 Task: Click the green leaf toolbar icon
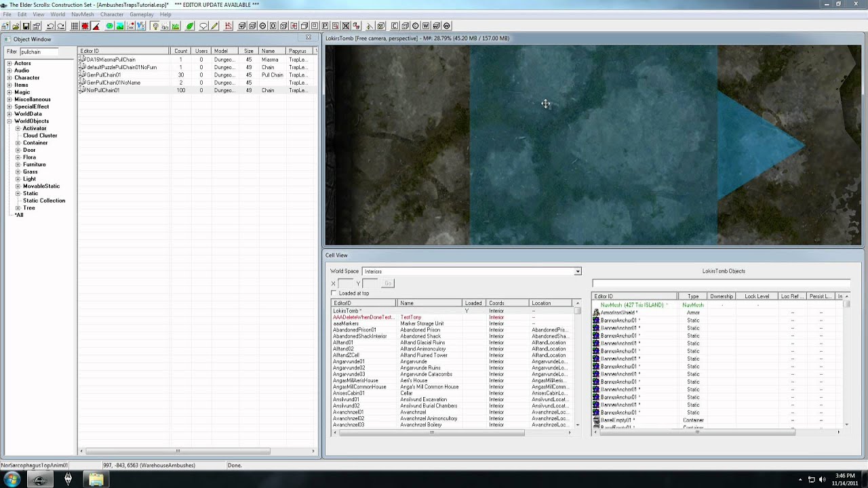190,26
